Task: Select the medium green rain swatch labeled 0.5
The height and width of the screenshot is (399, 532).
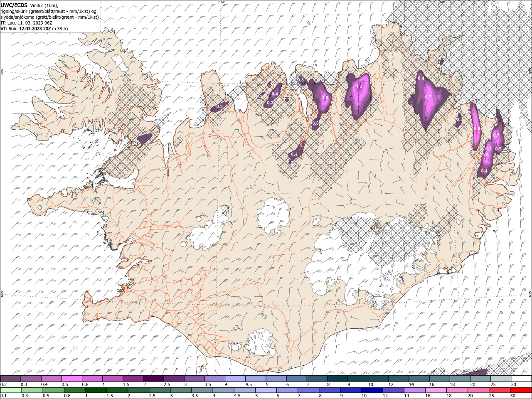Action: 53,390
